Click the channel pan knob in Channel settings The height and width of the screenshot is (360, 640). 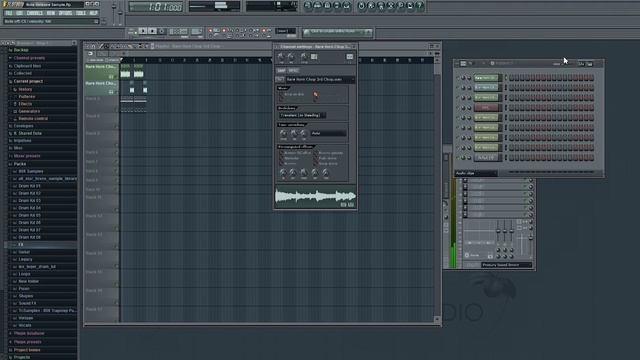[281, 57]
